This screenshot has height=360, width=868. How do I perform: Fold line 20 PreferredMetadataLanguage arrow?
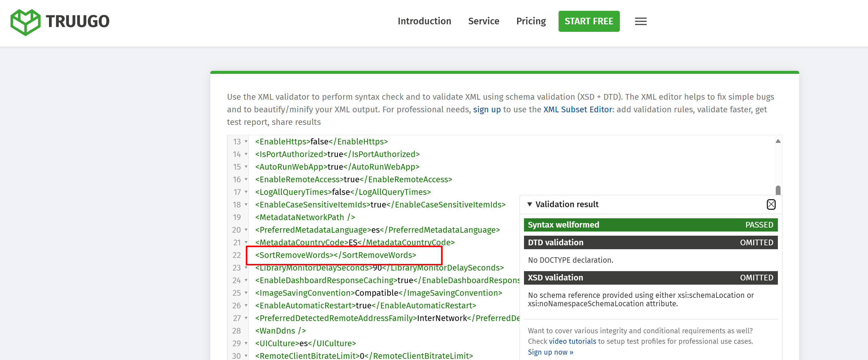coord(246,230)
